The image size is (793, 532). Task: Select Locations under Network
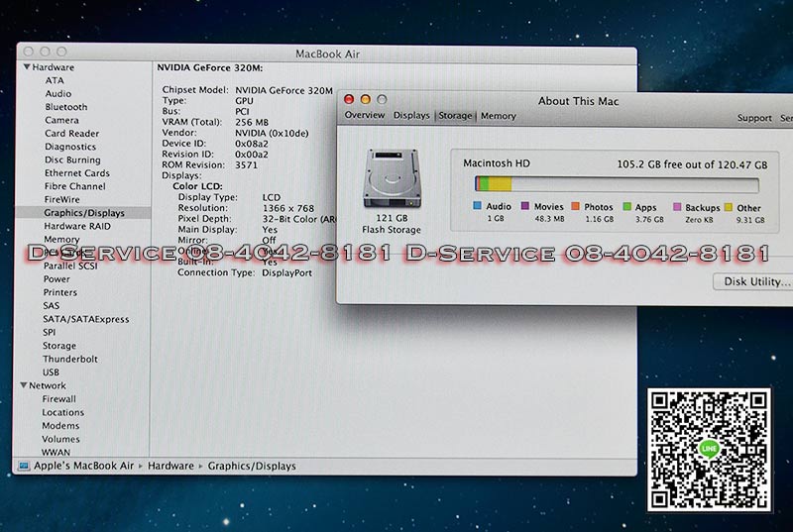(63, 412)
